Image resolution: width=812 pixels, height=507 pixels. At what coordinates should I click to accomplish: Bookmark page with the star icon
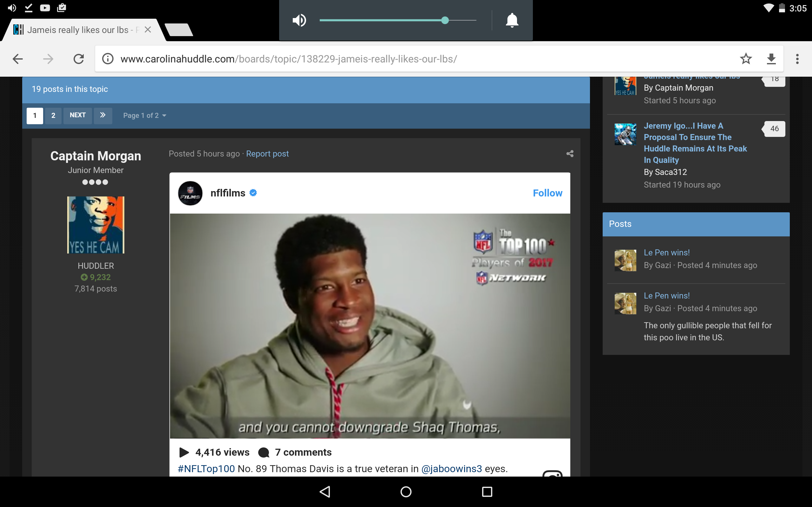click(x=746, y=59)
